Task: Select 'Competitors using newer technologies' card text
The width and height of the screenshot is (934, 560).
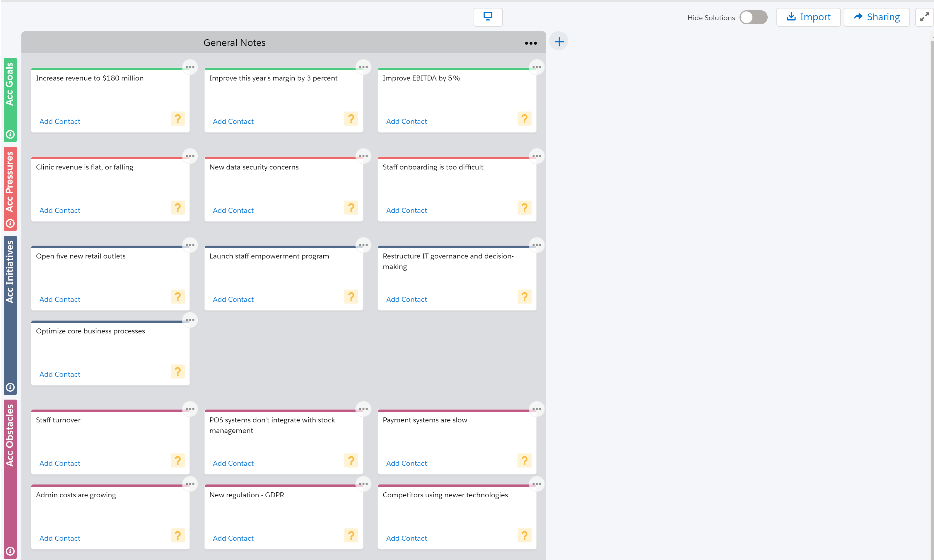Action: (445, 495)
